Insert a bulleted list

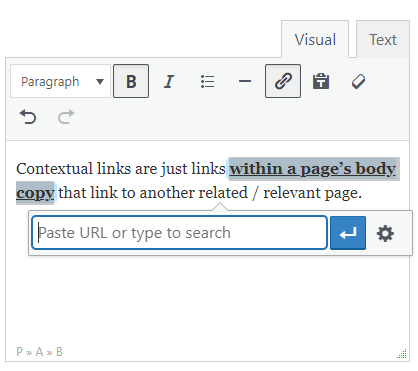point(207,81)
